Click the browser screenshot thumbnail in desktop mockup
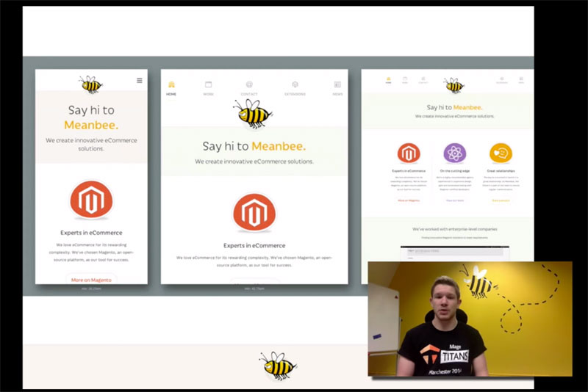The height and width of the screenshot is (392, 588). (x=454, y=253)
